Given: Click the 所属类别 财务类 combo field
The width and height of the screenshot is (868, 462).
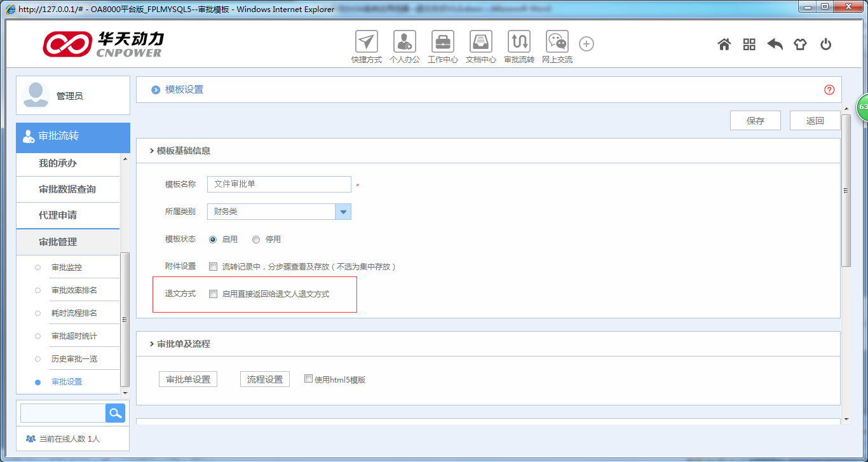Looking at the screenshot, I should 279,212.
